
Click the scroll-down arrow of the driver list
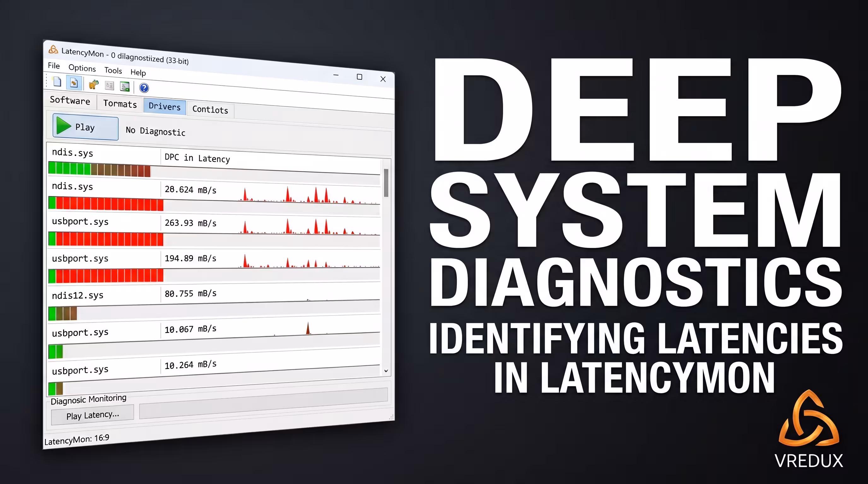pos(386,371)
